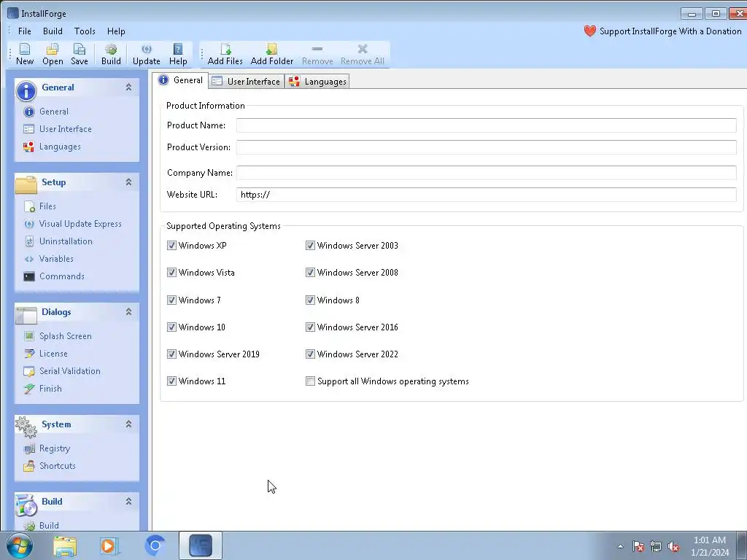This screenshot has width=747, height=560.
Task: Open the browser icon on the taskbar
Action: [155, 545]
